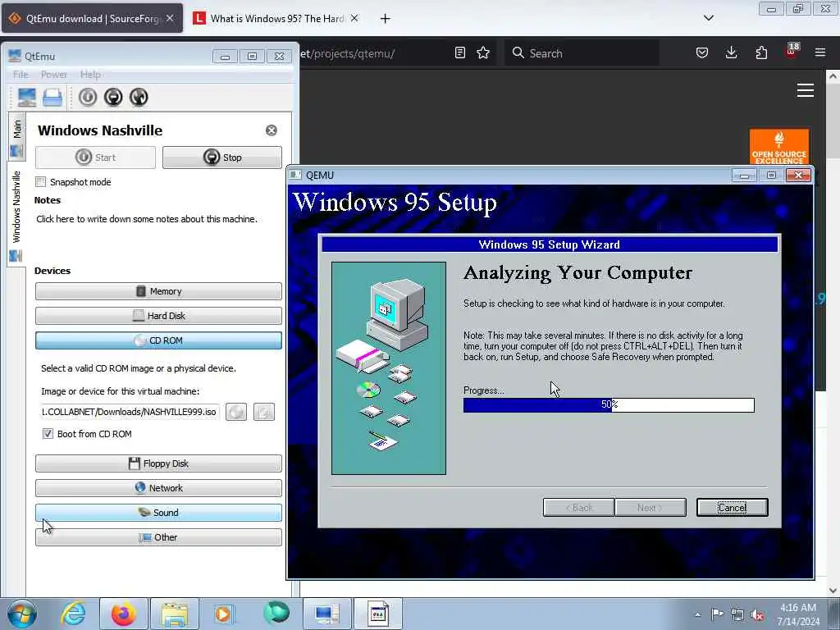
Task: Click the open machine icon in QtEmu toolbar
Action: (x=52, y=97)
